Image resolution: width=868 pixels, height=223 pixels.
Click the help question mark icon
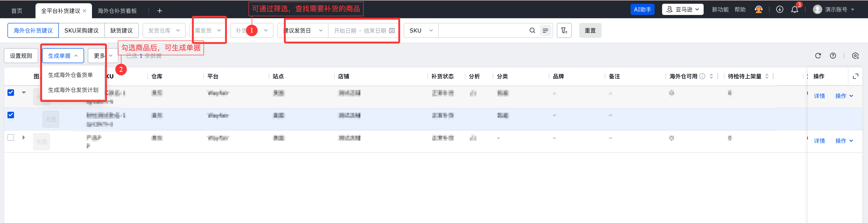pos(833,56)
